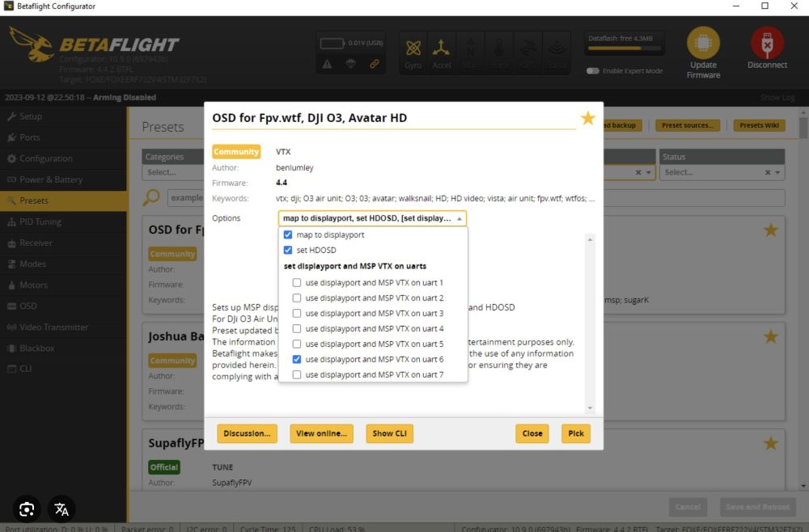Go to the Video Transmitter tab

[x=53, y=327]
